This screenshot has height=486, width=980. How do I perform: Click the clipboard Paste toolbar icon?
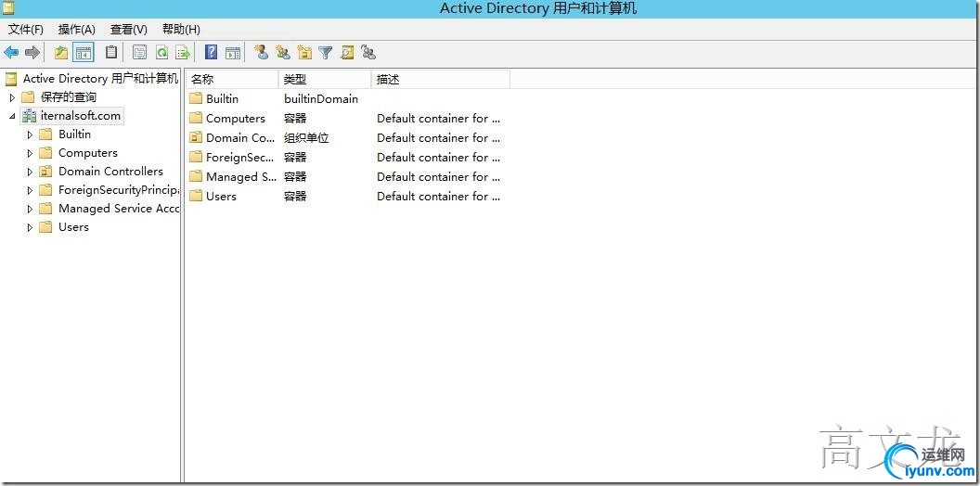(111, 53)
